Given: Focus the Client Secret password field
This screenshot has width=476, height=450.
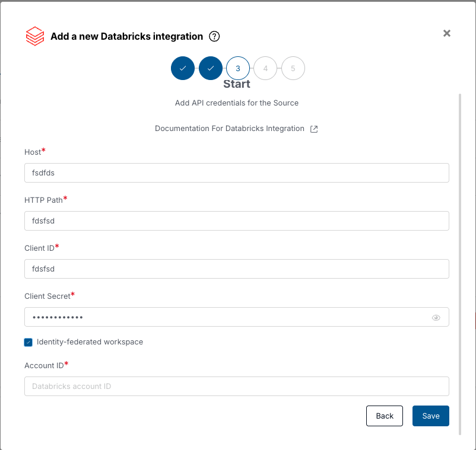Looking at the screenshot, I should [236, 317].
